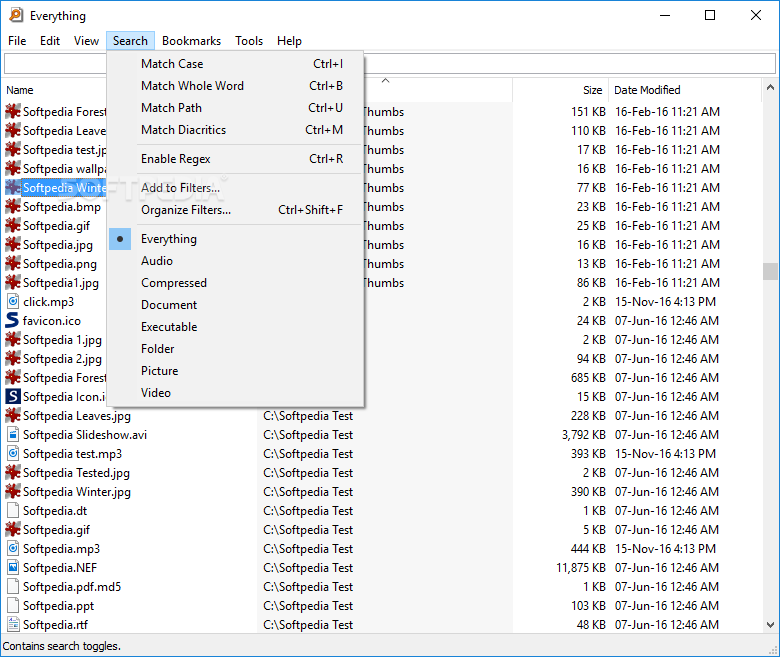Click the Softpedia.dt file icon
Screen dimensions: 780x657
coord(13,510)
